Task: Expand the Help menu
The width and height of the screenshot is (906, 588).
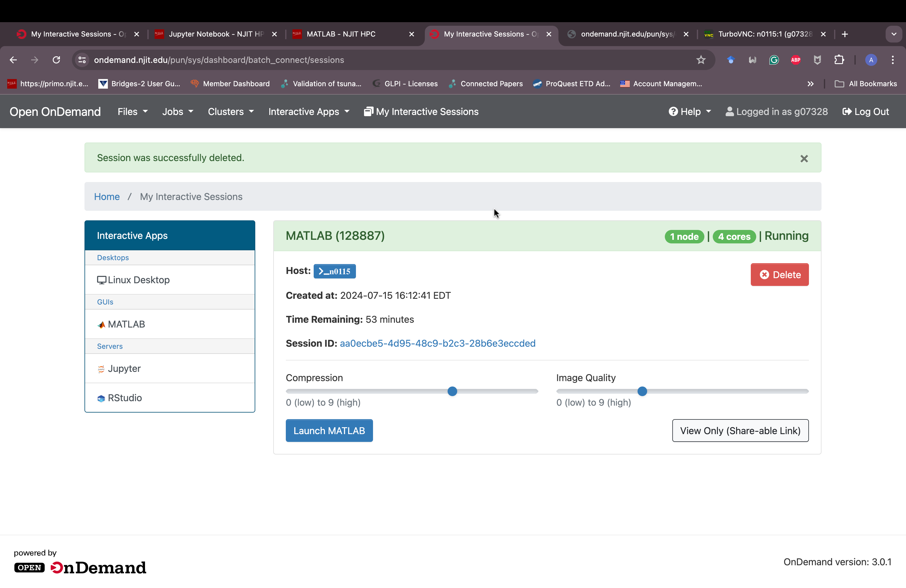Action: coord(690,111)
